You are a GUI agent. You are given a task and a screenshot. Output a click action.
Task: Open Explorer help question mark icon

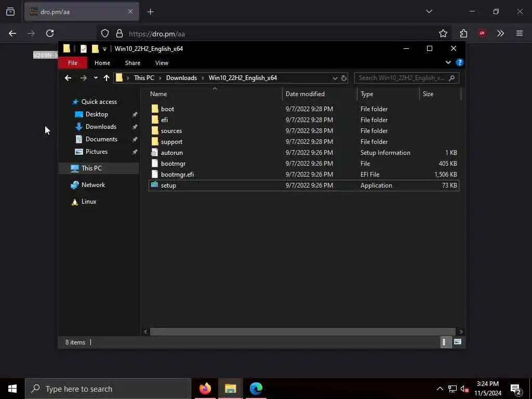(459, 62)
